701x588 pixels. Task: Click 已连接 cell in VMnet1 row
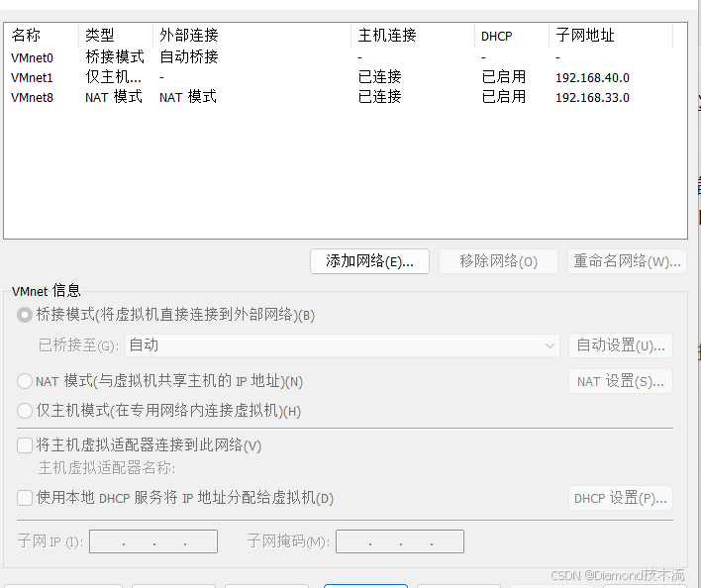coord(379,77)
